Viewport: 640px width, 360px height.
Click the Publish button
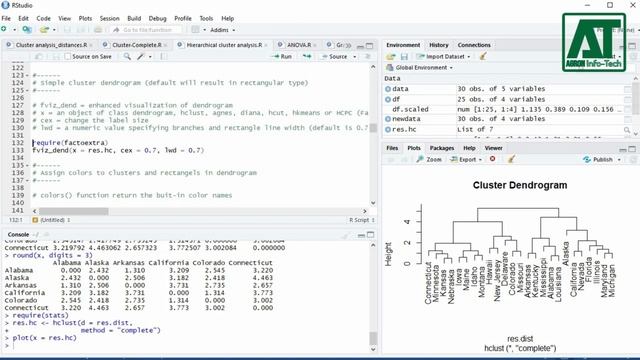point(598,160)
